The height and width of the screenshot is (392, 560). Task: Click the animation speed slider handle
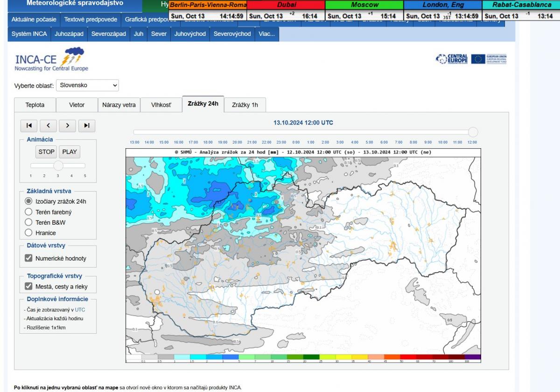(x=58, y=165)
